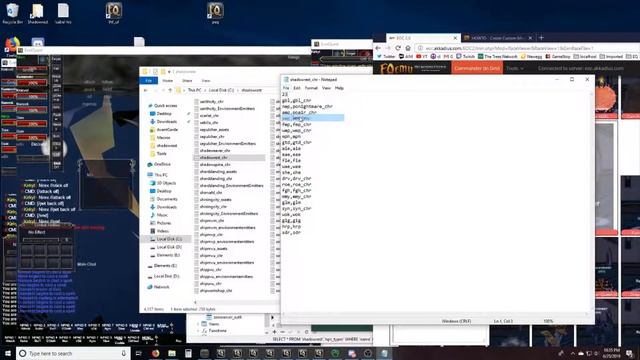The image size is (640, 360).
Task: Open Firefox from the taskbar
Action: click(x=156, y=353)
